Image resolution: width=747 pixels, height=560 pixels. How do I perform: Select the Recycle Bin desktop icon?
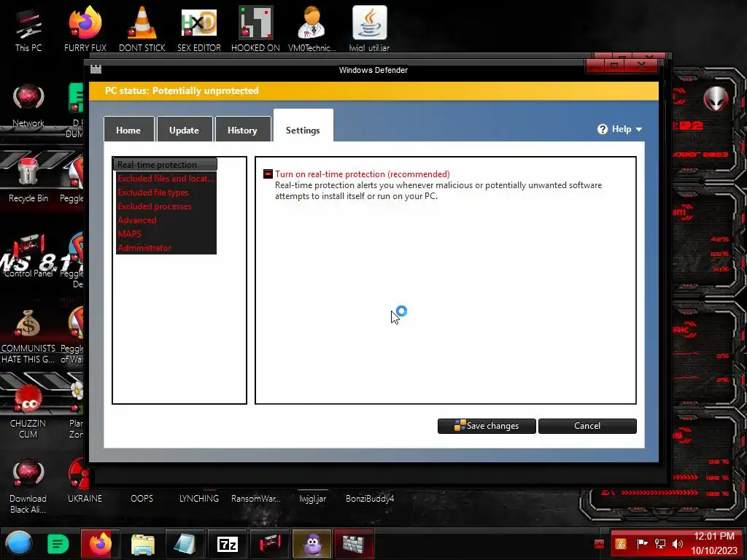pos(28,173)
